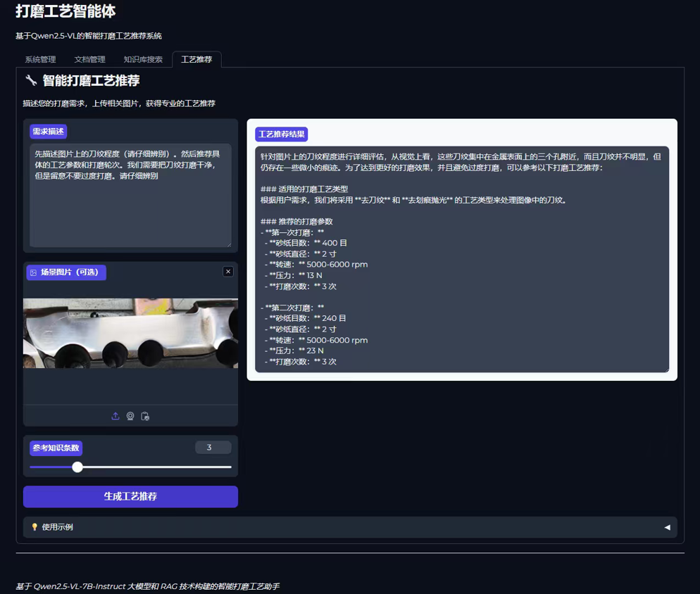Click the 参考知识条数 label
The image size is (700, 594).
tap(56, 448)
